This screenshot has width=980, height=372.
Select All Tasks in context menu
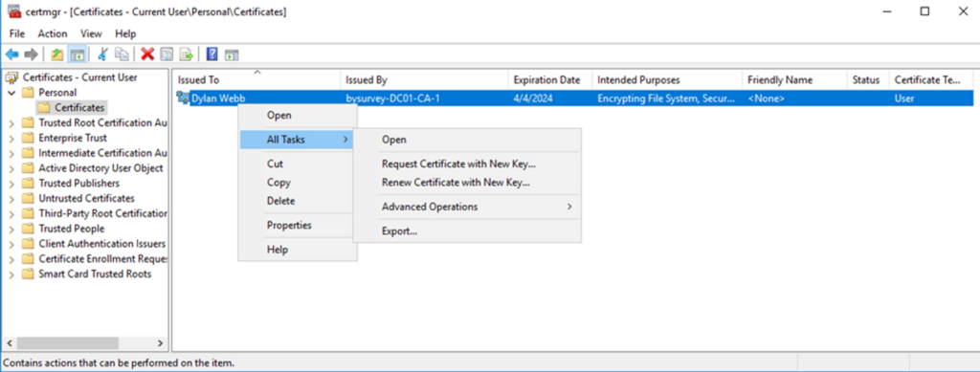(298, 140)
